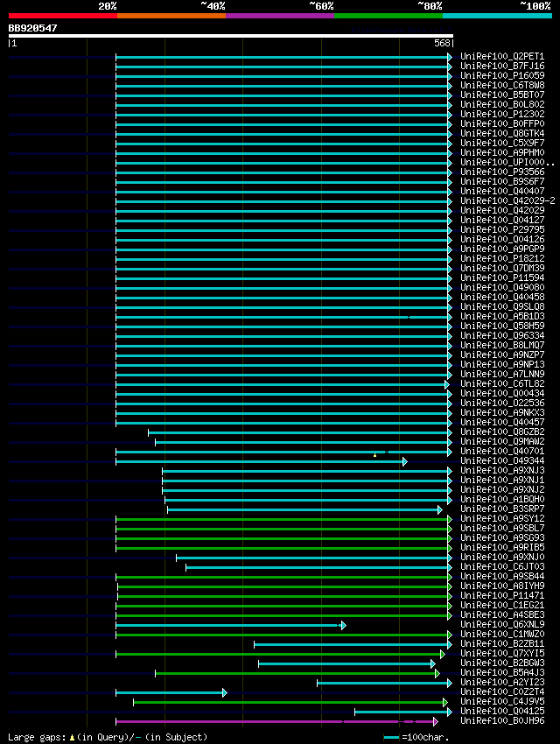Click UniRef100_C1MWZ0 label
Viewport: 560px width, 744px height.
click(502, 634)
